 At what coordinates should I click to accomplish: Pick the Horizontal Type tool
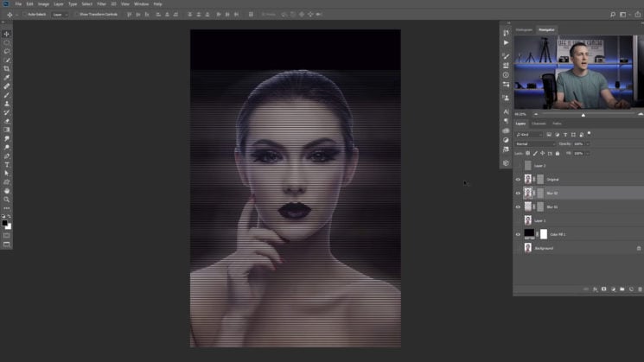pos(7,164)
